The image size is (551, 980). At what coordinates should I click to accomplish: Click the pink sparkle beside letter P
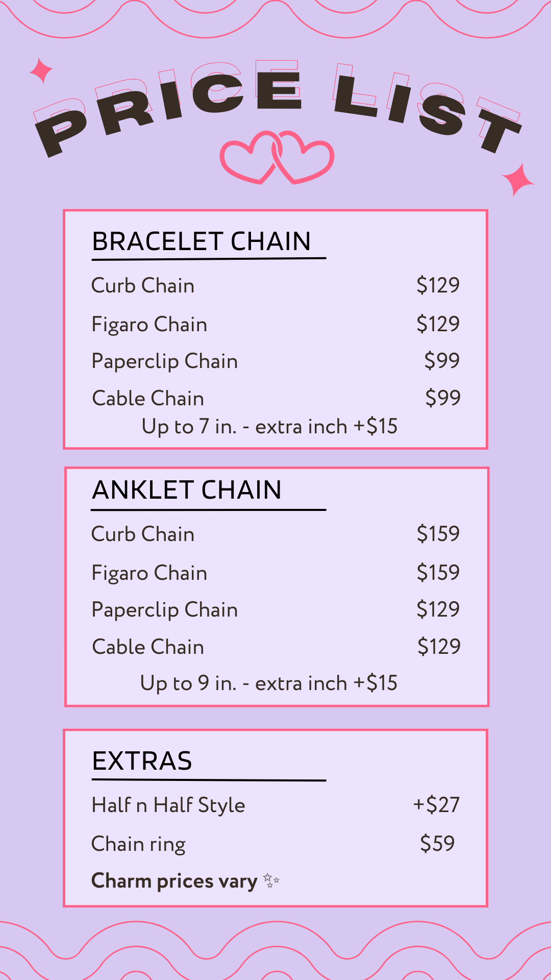pyautogui.click(x=41, y=70)
